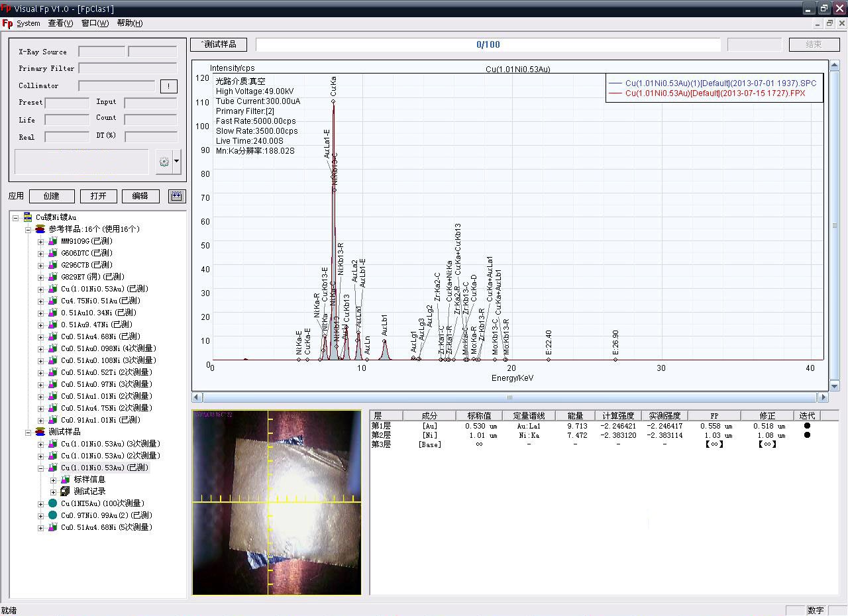Restore the inner FpClas1 document window
The image size is (848, 616).
pos(829,23)
